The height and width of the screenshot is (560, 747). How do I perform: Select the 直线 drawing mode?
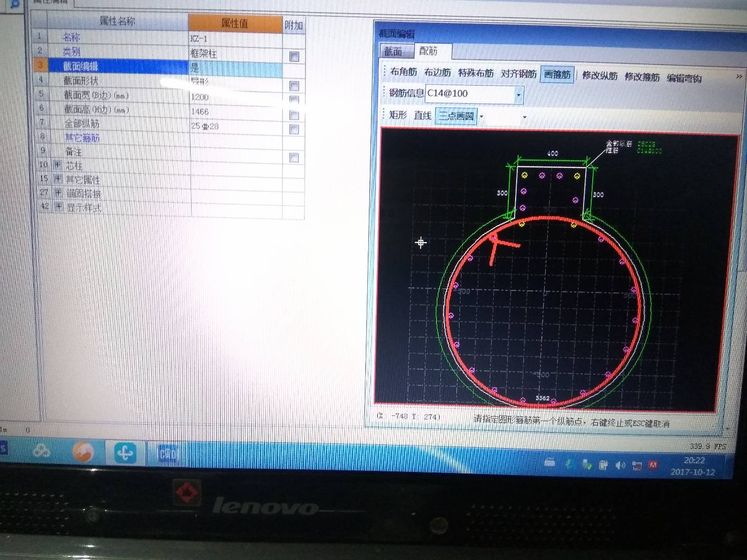(x=422, y=115)
